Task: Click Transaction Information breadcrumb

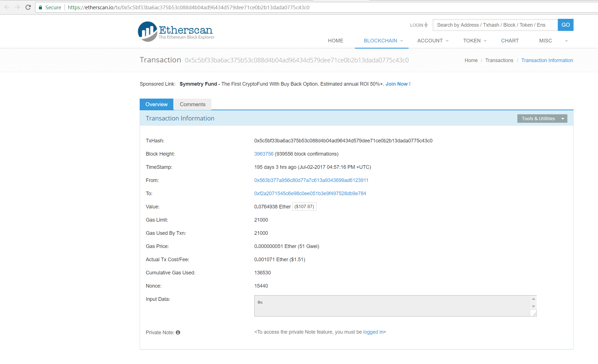Action: tap(547, 60)
